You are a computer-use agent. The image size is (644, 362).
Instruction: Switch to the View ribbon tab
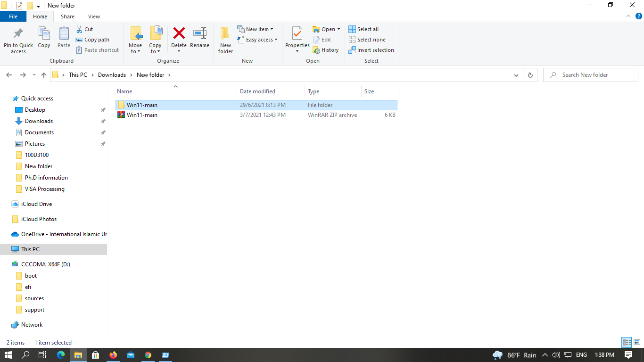point(94,16)
